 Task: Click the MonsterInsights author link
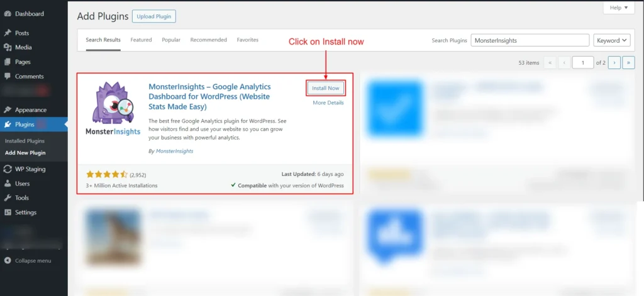174,151
